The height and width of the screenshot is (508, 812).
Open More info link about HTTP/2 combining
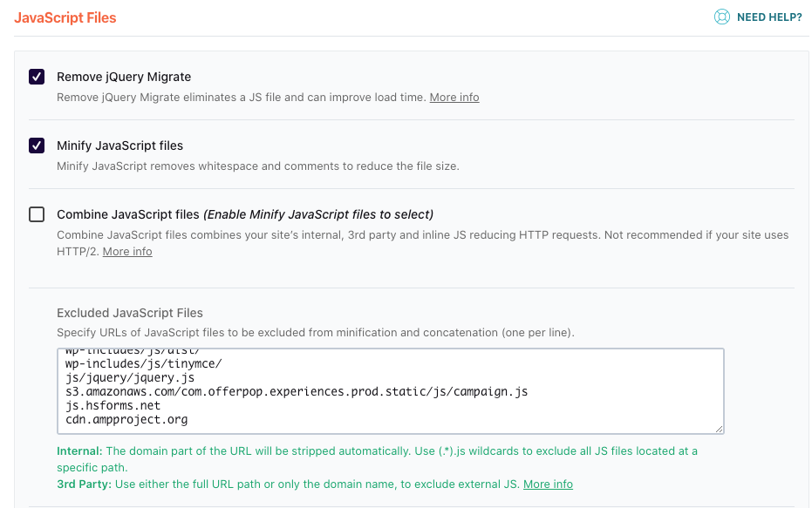pos(127,252)
